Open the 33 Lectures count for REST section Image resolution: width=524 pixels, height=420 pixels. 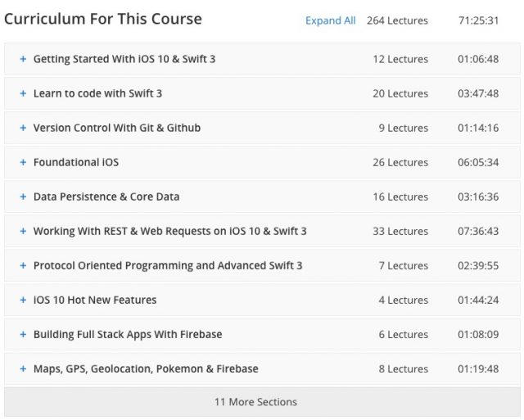coord(400,231)
